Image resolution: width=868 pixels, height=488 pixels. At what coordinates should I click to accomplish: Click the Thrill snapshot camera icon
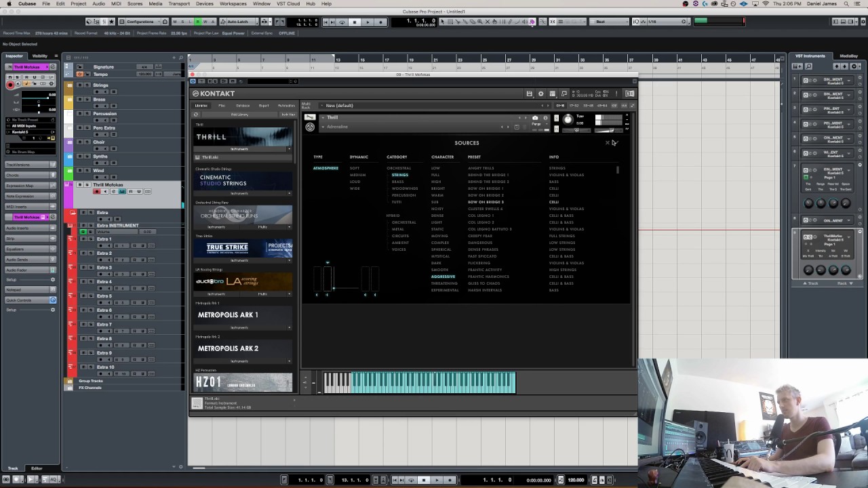(535, 118)
